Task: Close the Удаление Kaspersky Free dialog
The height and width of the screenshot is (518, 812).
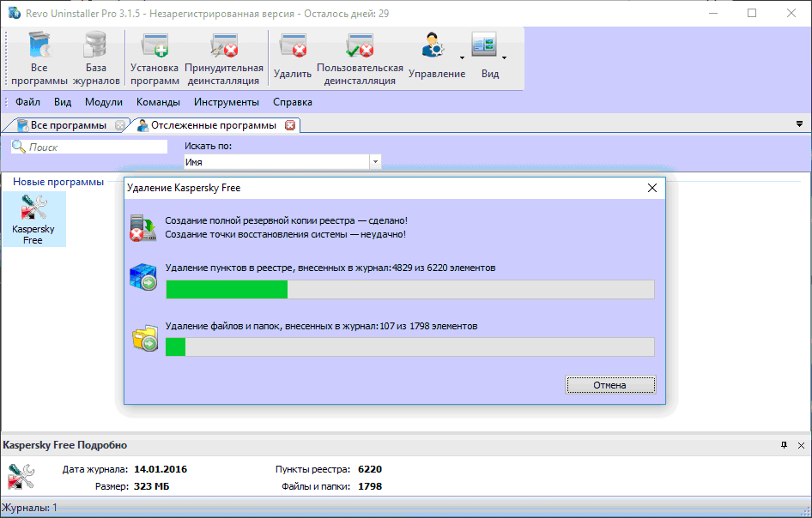Action: (x=652, y=188)
